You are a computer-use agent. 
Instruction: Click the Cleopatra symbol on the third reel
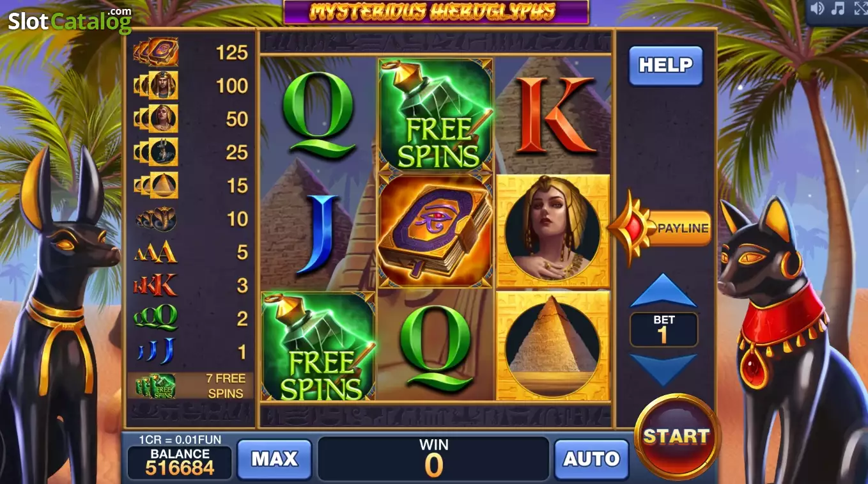pos(553,231)
